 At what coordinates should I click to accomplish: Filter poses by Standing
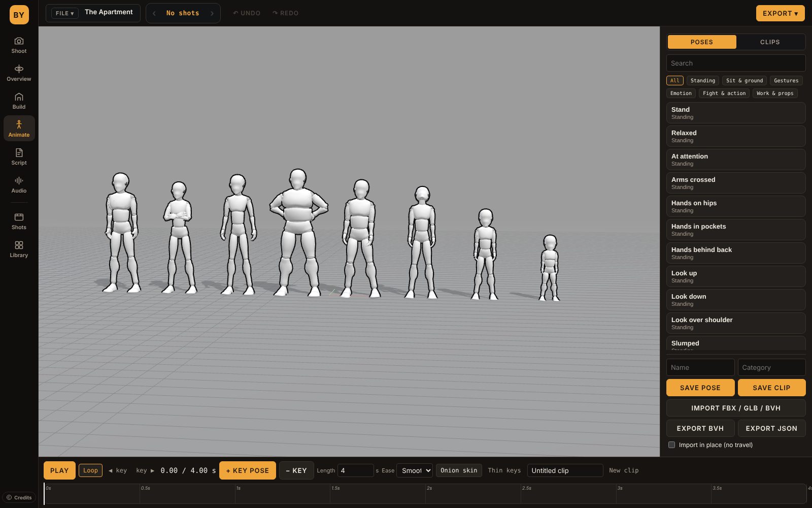pyautogui.click(x=702, y=80)
